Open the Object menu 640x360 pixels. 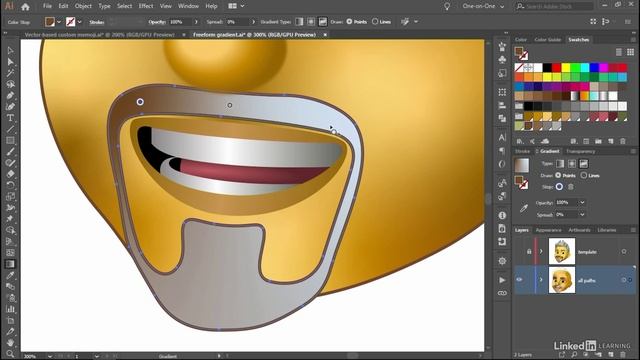coord(83,6)
